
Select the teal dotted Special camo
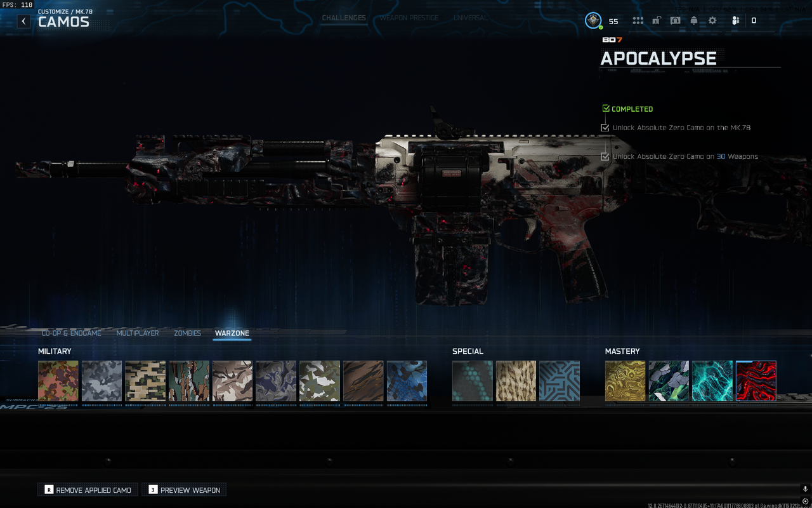tap(473, 381)
